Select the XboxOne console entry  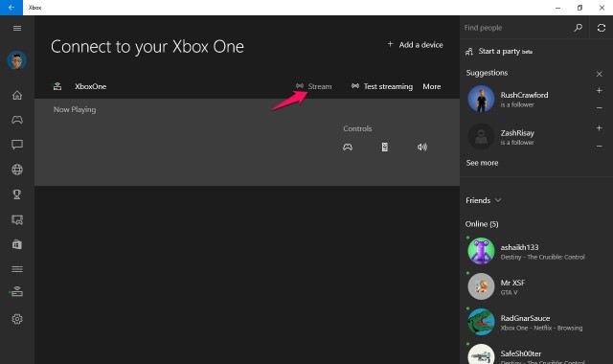click(90, 86)
